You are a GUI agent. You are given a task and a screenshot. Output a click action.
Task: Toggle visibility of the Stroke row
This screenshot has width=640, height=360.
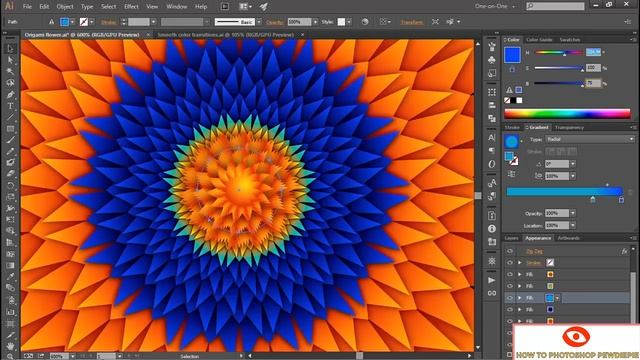510,263
